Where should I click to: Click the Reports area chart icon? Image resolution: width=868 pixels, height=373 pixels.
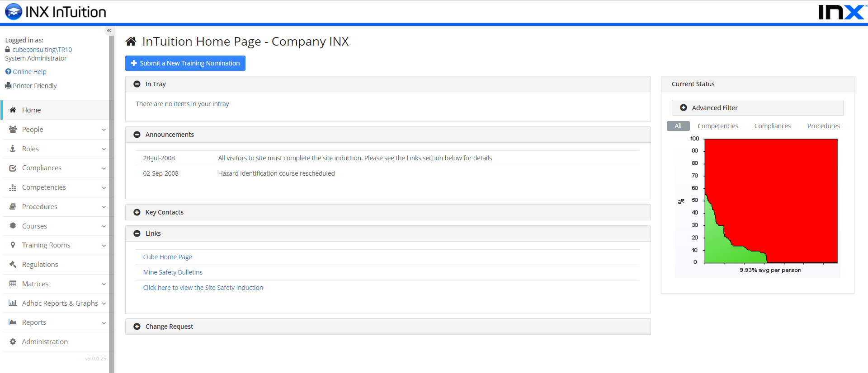[13, 322]
